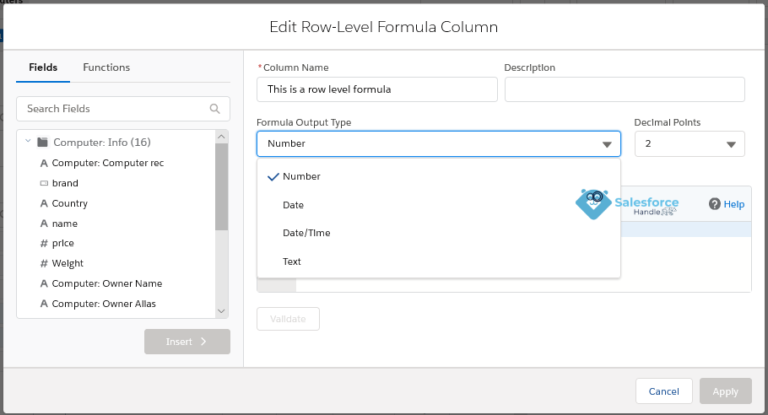Click the text icon beside Computer: Computer rec
The image size is (768, 415).
(x=44, y=163)
